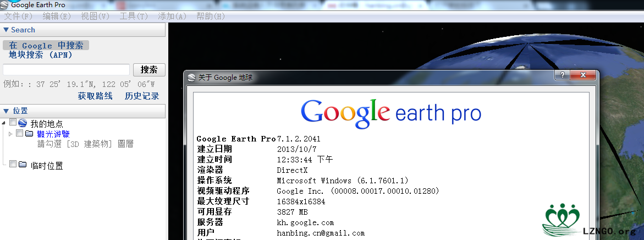Click the server value kh.google.com

[x=305, y=223]
